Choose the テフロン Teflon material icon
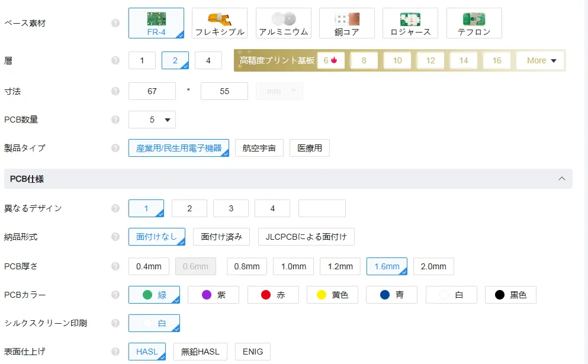588x364 pixels. [474, 19]
